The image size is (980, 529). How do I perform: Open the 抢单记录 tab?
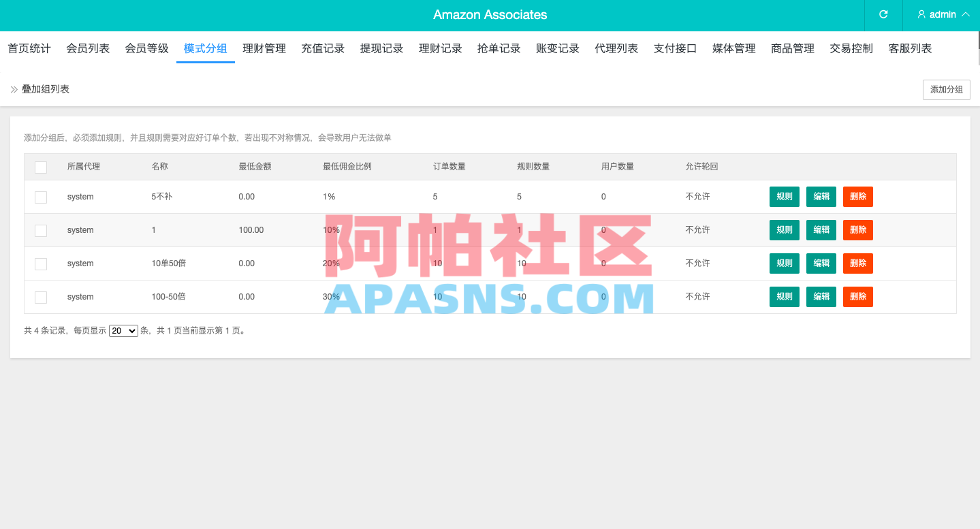(x=499, y=48)
